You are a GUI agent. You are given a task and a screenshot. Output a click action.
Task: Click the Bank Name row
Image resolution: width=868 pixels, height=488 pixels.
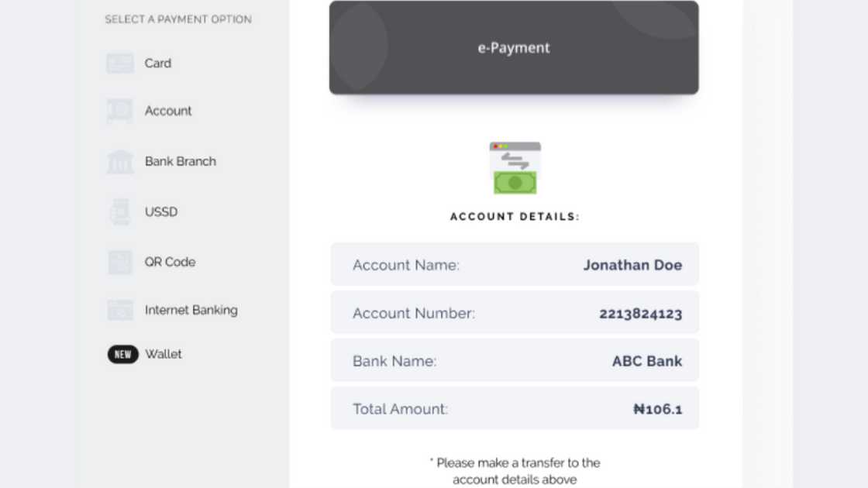click(515, 360)
